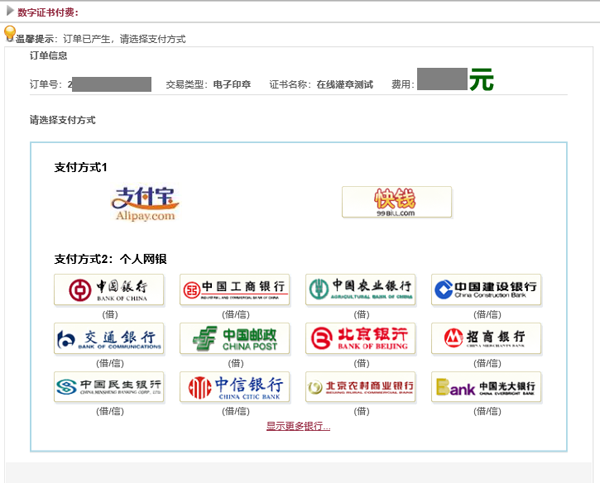The width and height of the screenshot is (600, 483).
Task: Click (借) label under Beijing Rural Commercial Bank
Action: point(361,411)
